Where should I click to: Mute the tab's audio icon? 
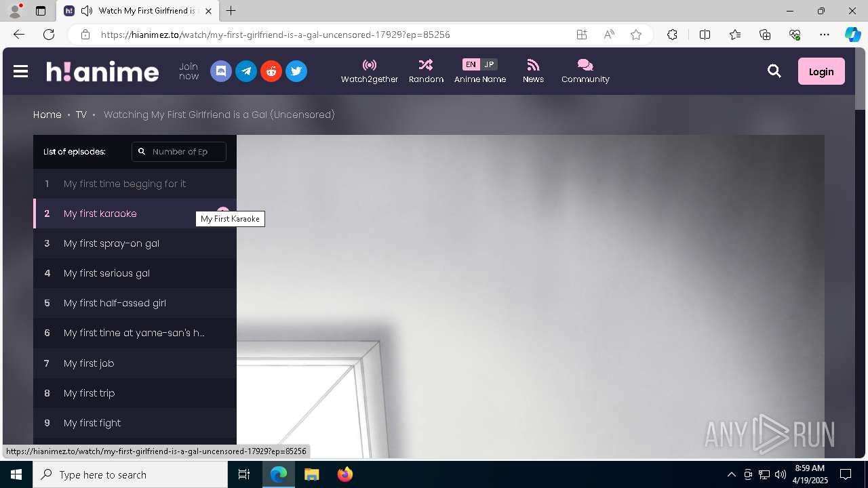pyautogui.click(x=87, y=11)
